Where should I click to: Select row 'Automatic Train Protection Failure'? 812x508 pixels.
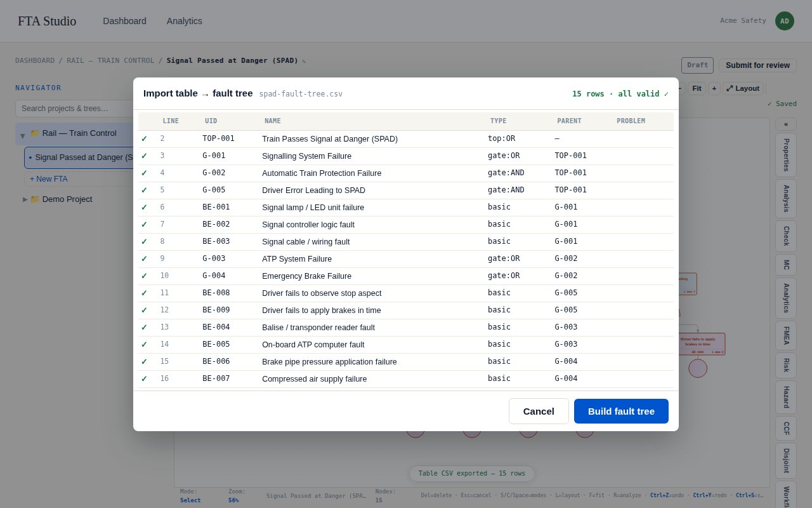pyautogui.click(x=406, y=173)
